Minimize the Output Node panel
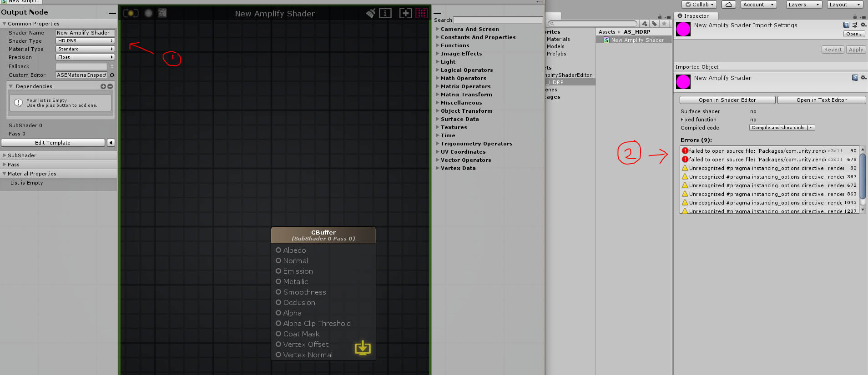 pyautogui.click(x=112, y=13)
